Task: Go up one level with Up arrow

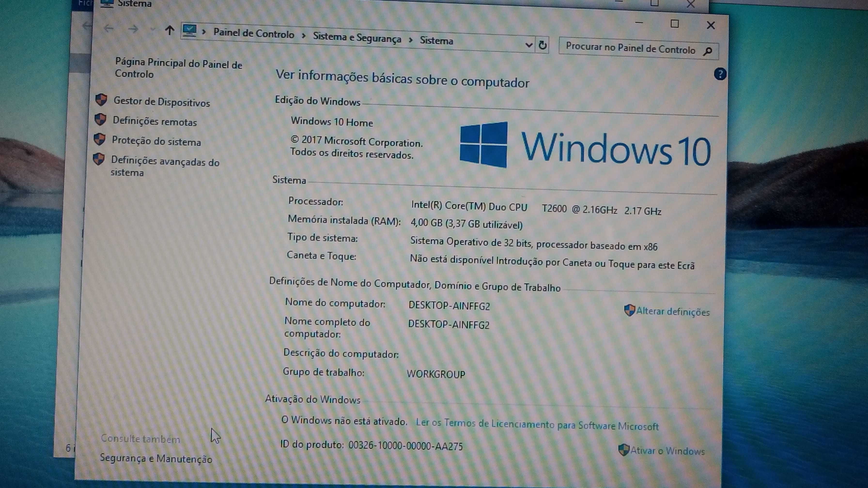Action: click(170, 31)
